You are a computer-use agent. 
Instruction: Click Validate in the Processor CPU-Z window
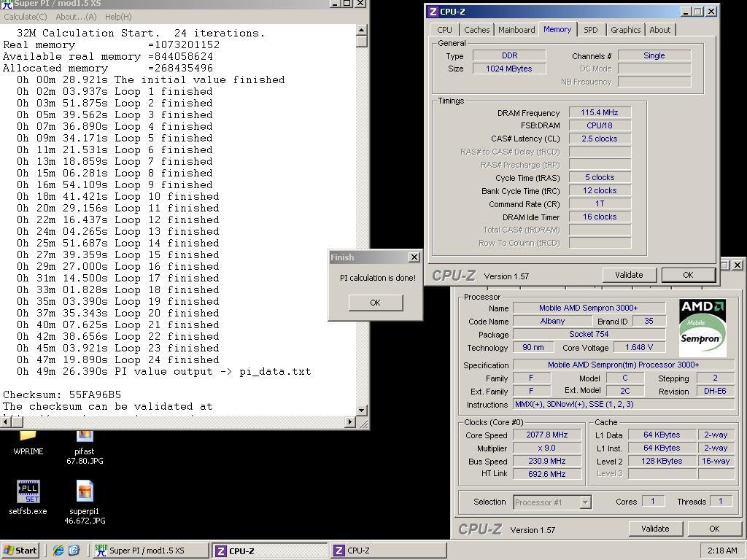click(x=655, y=529)
